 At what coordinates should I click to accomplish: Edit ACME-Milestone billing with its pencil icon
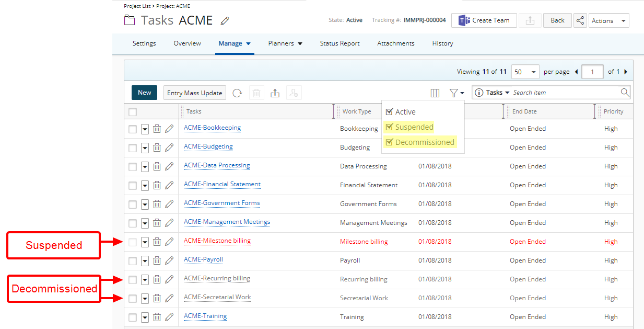(169, 242)
